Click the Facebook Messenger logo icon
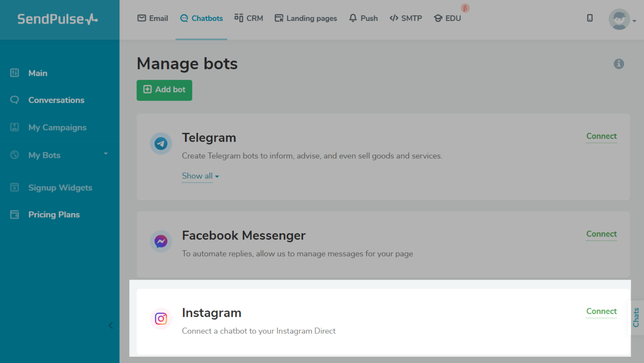Viewport: 644px width, 363px height. [x=161, y=241]
